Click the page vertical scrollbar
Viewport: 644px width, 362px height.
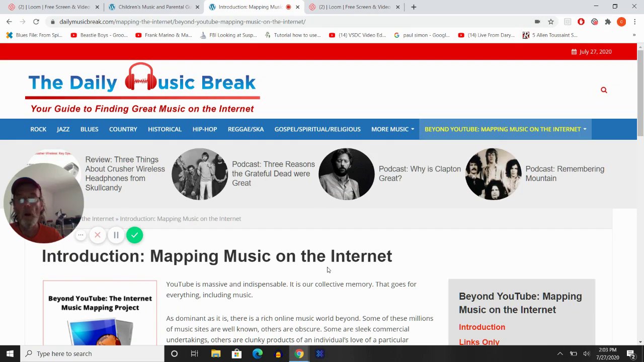click(640, 93)
